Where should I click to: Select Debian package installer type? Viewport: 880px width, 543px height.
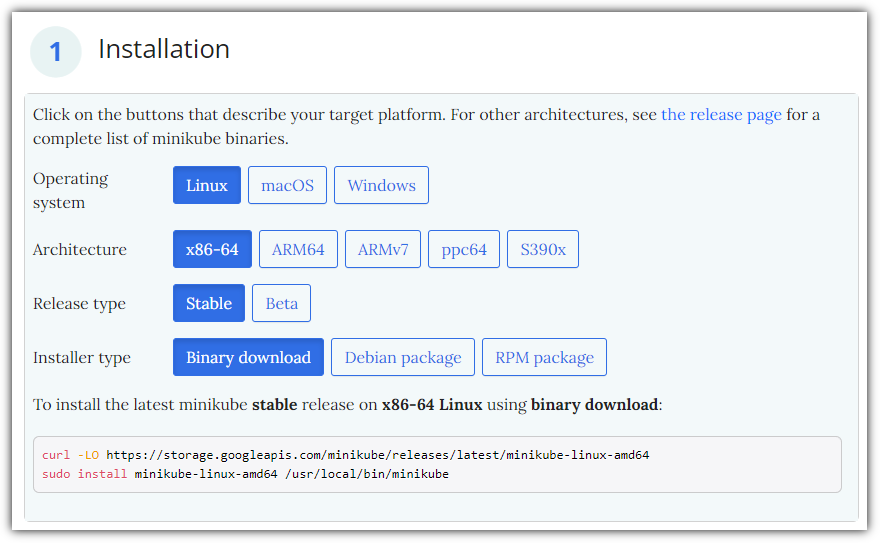click(403, 357)
